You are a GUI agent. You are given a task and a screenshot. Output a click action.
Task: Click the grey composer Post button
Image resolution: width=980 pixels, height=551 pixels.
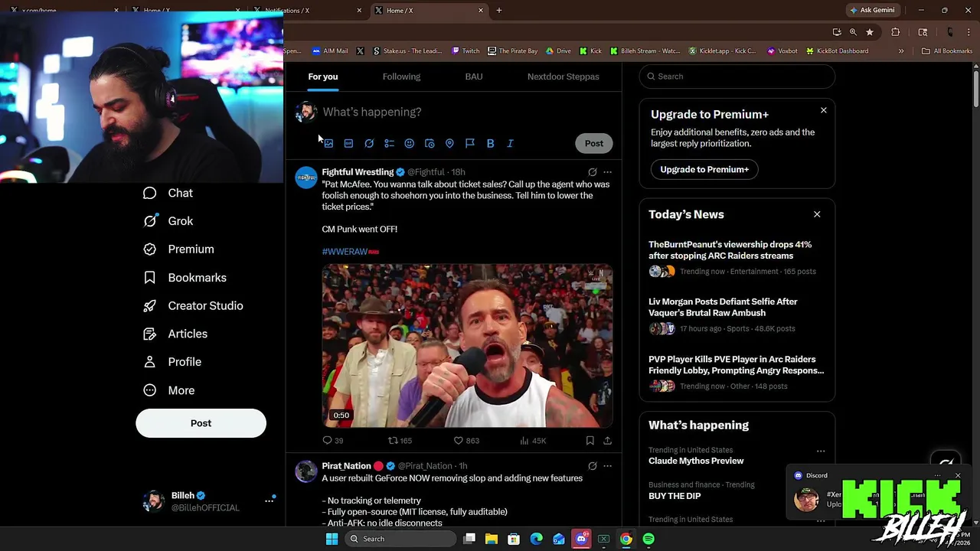[x=594, y=143]
